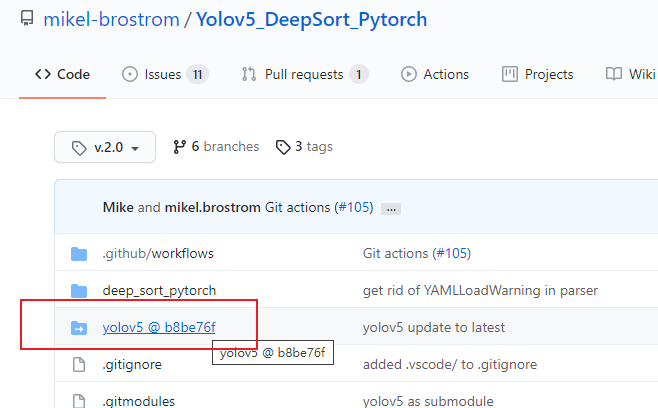Click the branch icon beside 6 branches
Image resolution: width=658 pixels, height=408 pixels.
tap(180, 147)
